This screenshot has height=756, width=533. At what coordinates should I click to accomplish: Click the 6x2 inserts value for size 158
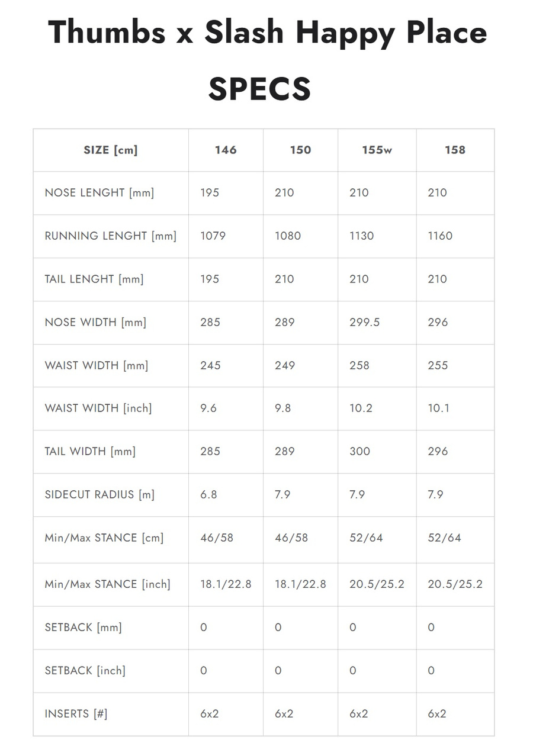point(437,714)
